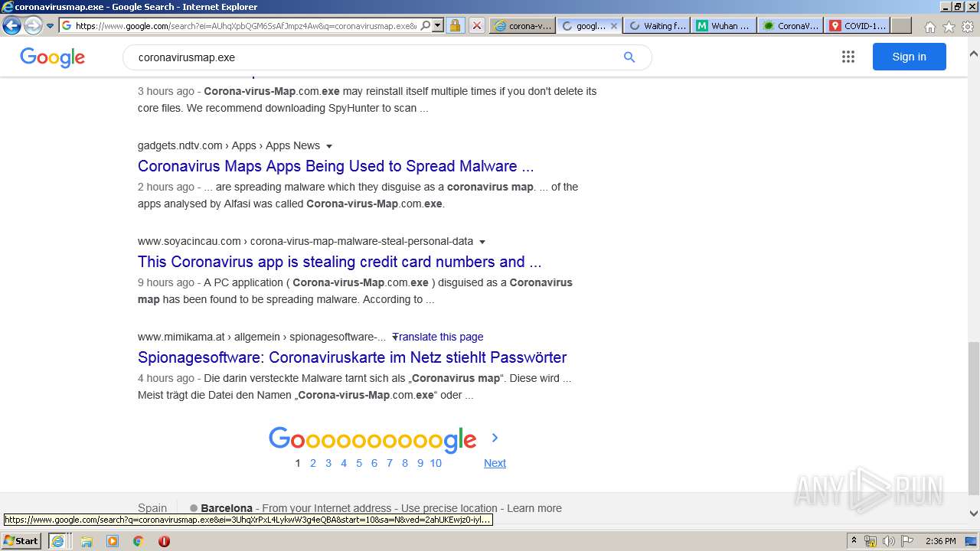This screenshot has width=980, height=551.
Task: Go to results page 3
Action: click(328, 463)
